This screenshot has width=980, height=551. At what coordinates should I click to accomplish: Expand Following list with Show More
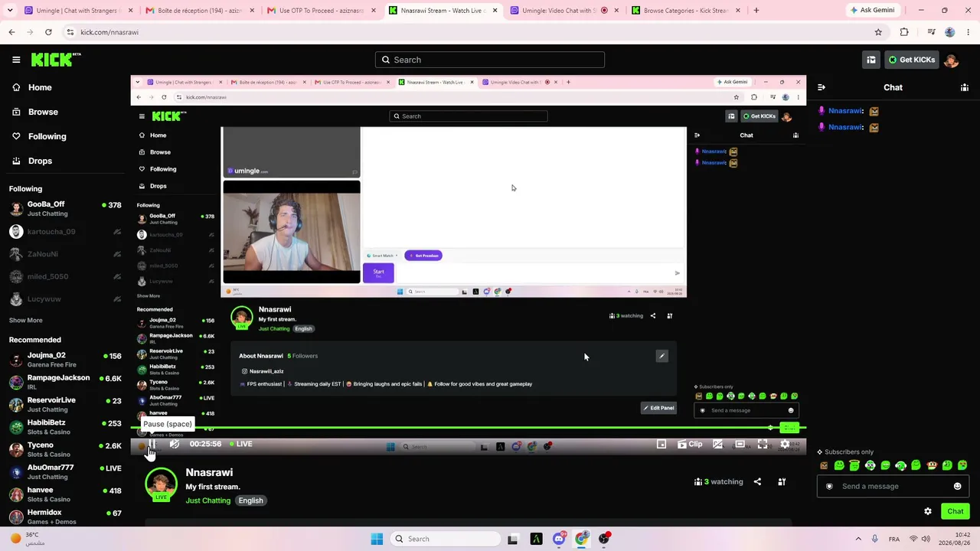click(x=26, y=320)
